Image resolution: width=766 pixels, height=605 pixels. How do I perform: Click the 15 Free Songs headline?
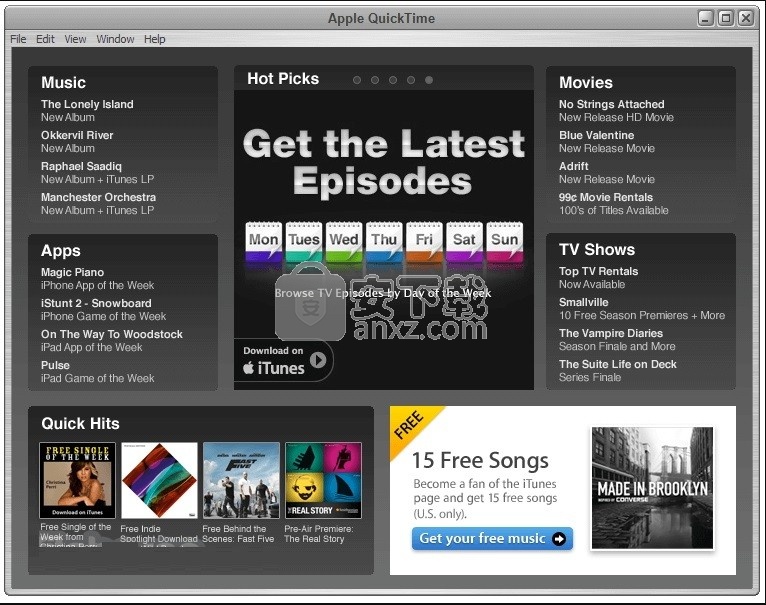480,460
